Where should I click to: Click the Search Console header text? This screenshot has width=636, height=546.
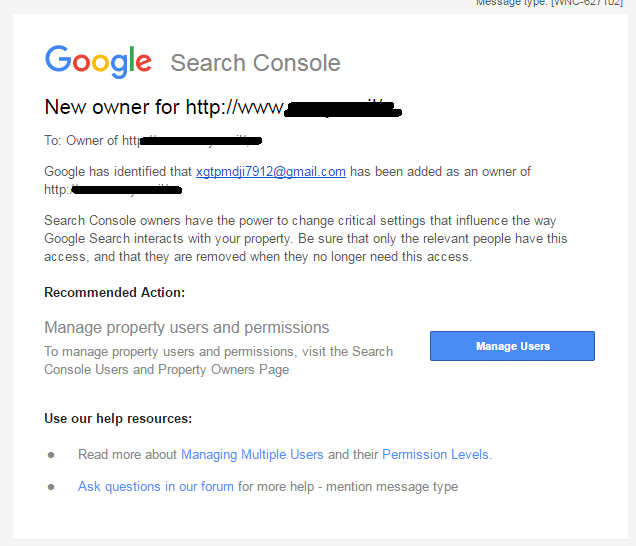[x=256, y=63]
